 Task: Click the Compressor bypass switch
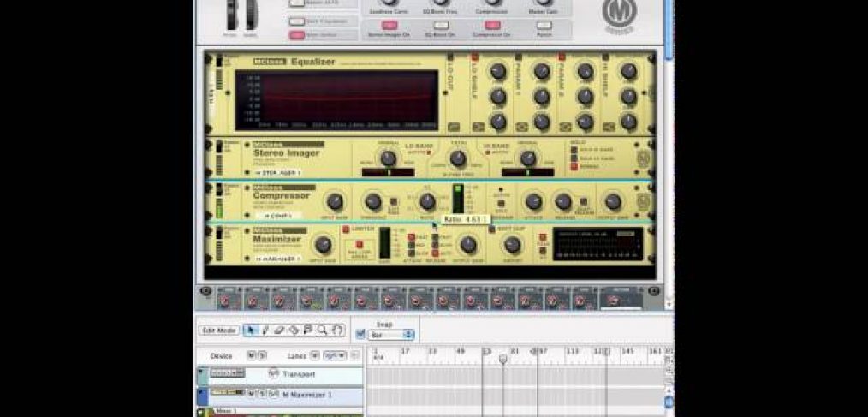point(219,189)
